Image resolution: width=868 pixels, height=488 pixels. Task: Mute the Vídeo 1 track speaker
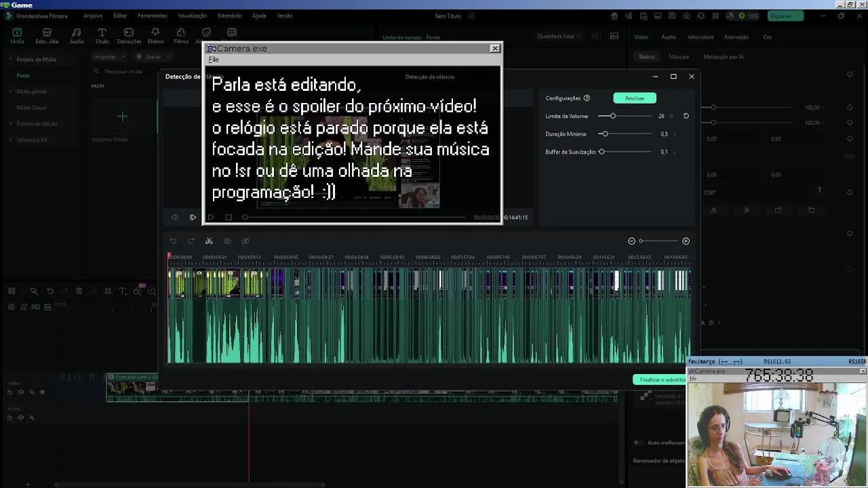coord(20,392)
